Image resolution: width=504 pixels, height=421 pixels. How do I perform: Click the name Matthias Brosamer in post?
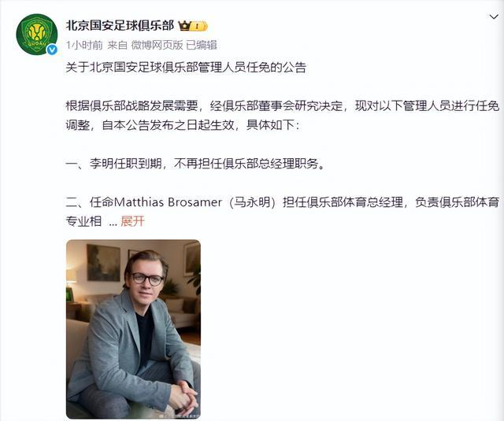tap(168, 202)
